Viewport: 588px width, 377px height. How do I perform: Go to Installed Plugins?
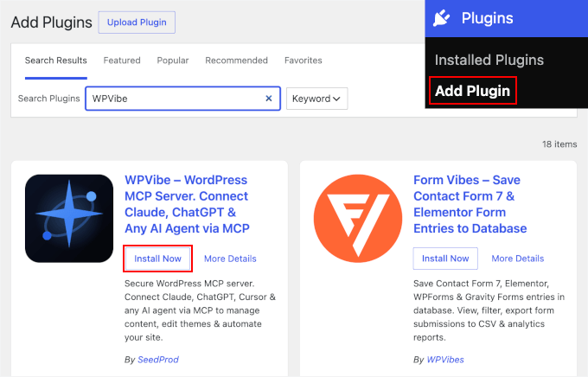point(489,60)
